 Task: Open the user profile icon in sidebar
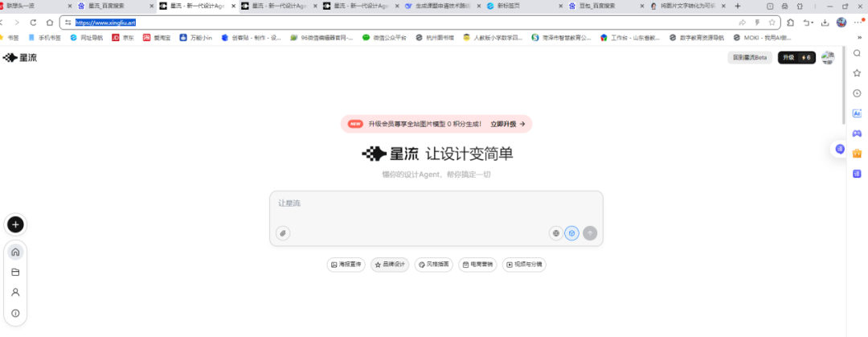click(15, 292)
